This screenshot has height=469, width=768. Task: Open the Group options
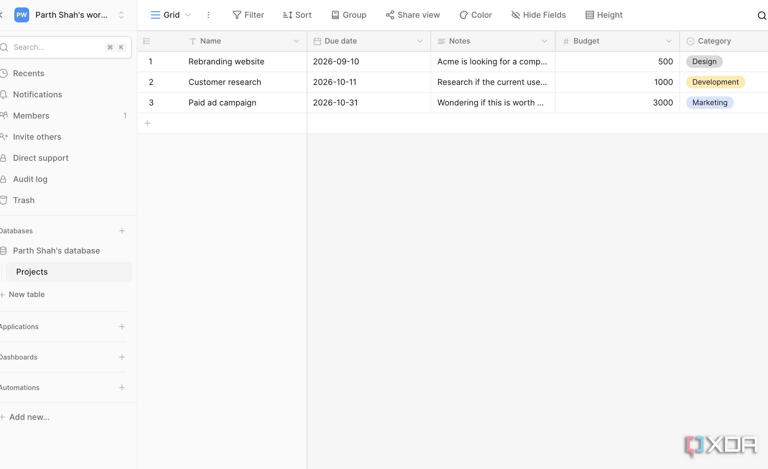coord(349,15)
